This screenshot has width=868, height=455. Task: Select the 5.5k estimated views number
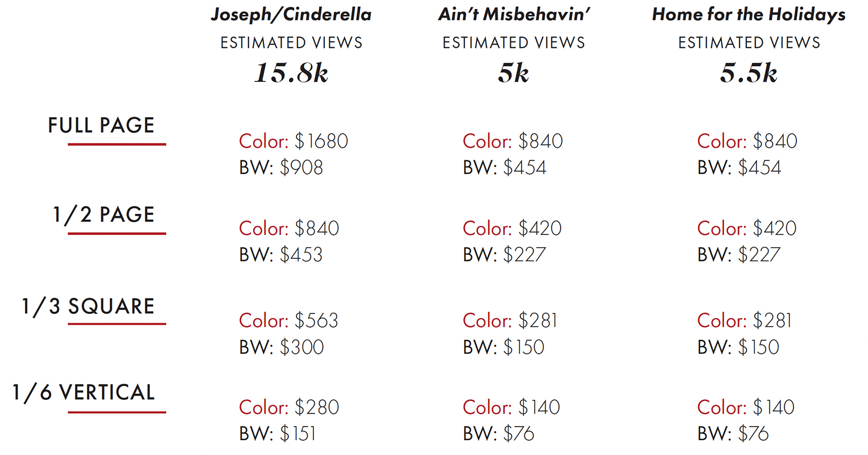point(749,73)
